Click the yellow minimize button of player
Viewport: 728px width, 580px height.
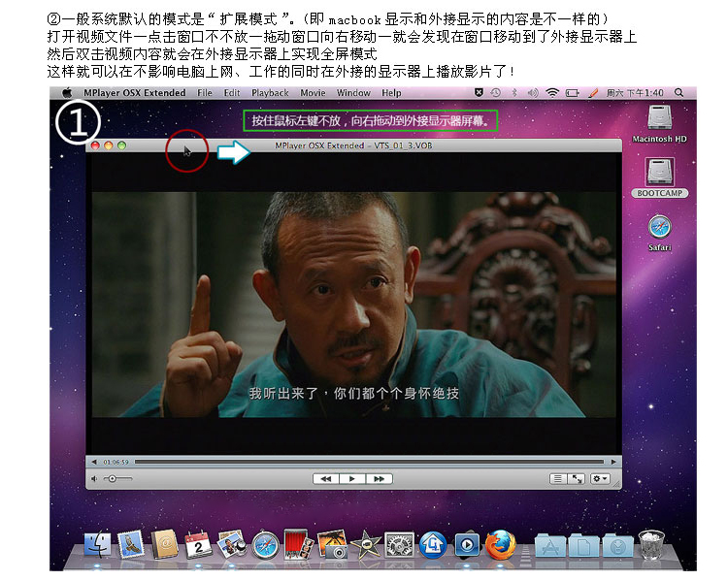108,145
